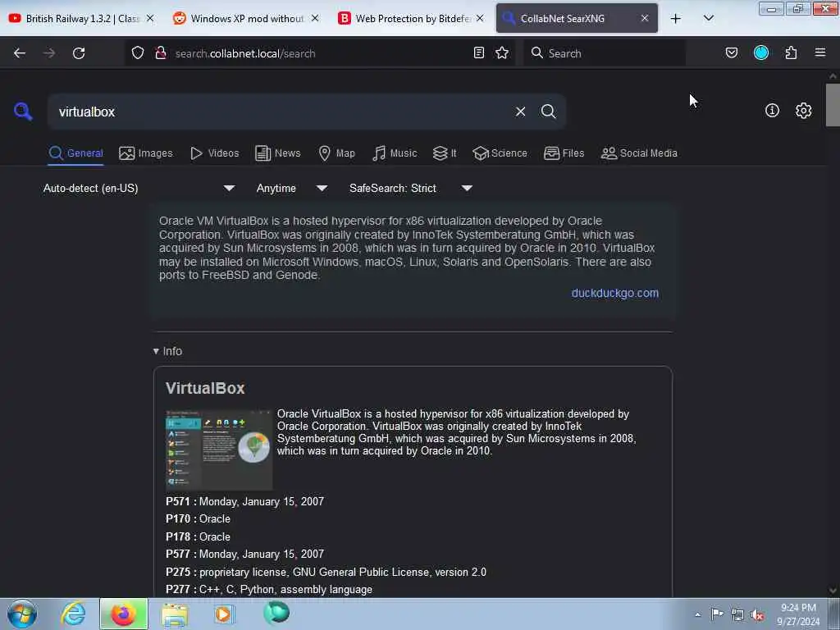Bookmark this page with the star icon
Viewport: 840px width, 630px height.
502,53
